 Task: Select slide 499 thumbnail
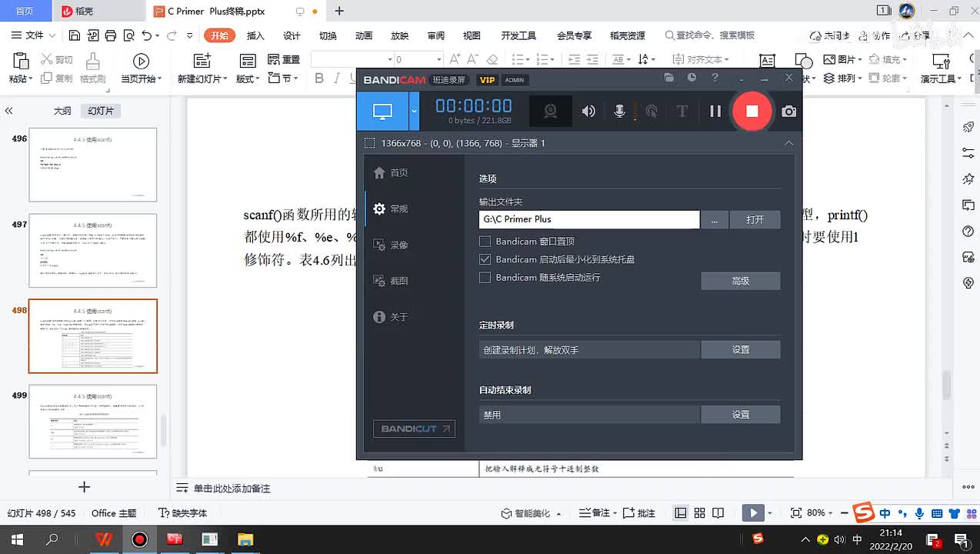(x=92, y=422)
